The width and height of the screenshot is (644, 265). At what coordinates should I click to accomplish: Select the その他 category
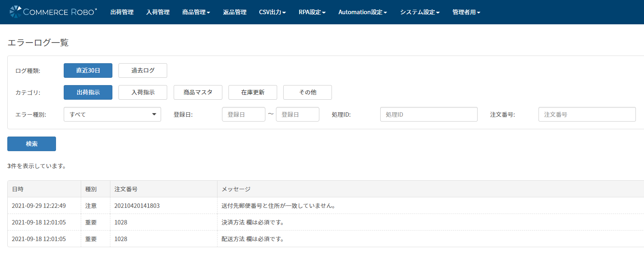(308, 92)
